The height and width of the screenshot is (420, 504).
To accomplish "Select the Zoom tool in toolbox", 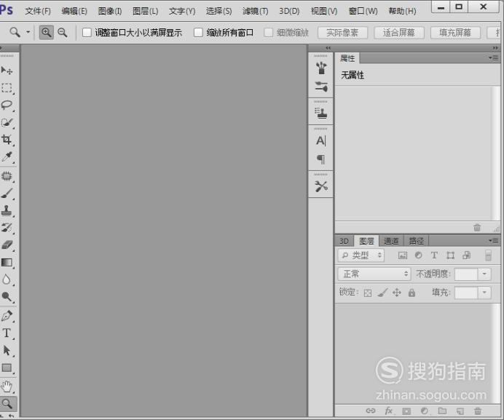I will [7, 403].
